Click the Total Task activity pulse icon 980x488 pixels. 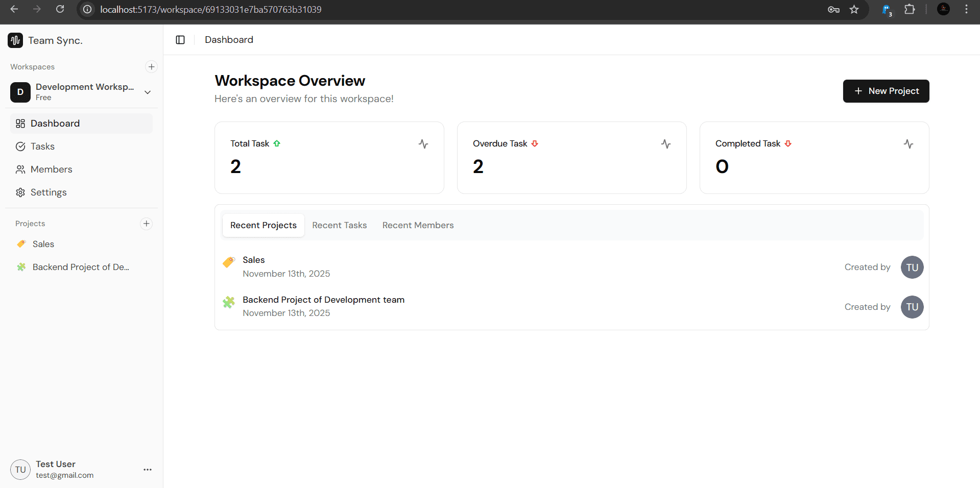point(423,144)
